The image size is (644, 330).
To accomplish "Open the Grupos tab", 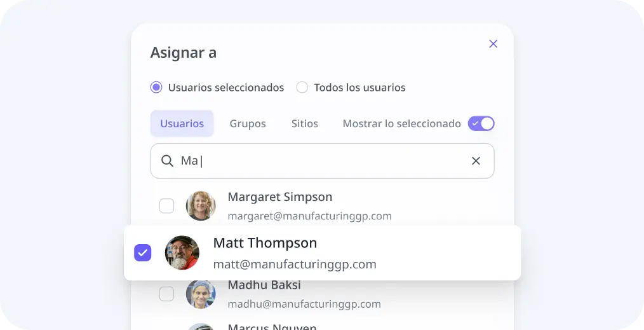I will tap(248, 123).
